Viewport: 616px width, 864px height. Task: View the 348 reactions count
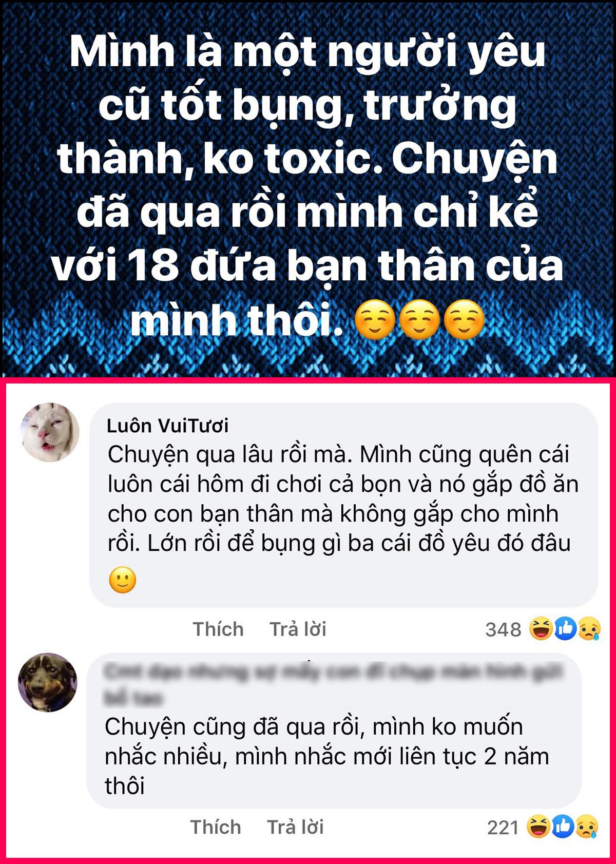pos(503,629)
